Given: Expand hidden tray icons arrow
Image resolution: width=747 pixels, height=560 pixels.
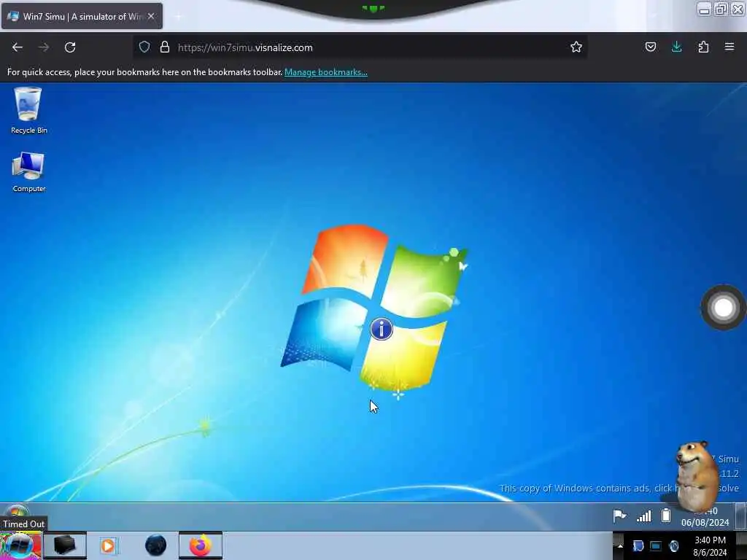Looking at the screenshot, I should (620, 545).
